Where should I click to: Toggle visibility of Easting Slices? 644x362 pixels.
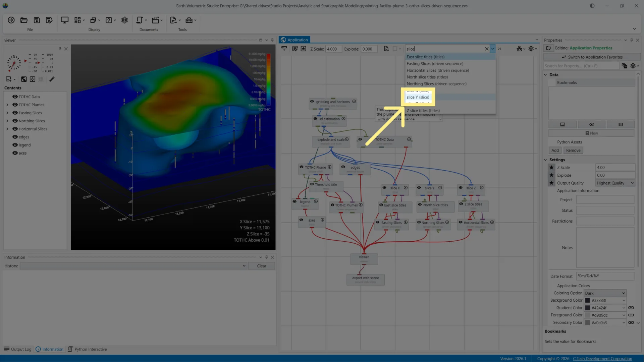(15, 113)
